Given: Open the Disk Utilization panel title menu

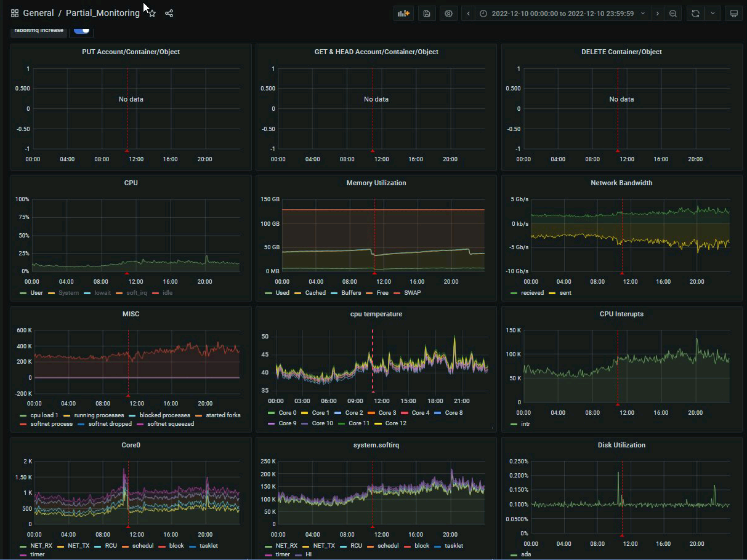Looking at the screenshot, I should click(x=621, y=445).
